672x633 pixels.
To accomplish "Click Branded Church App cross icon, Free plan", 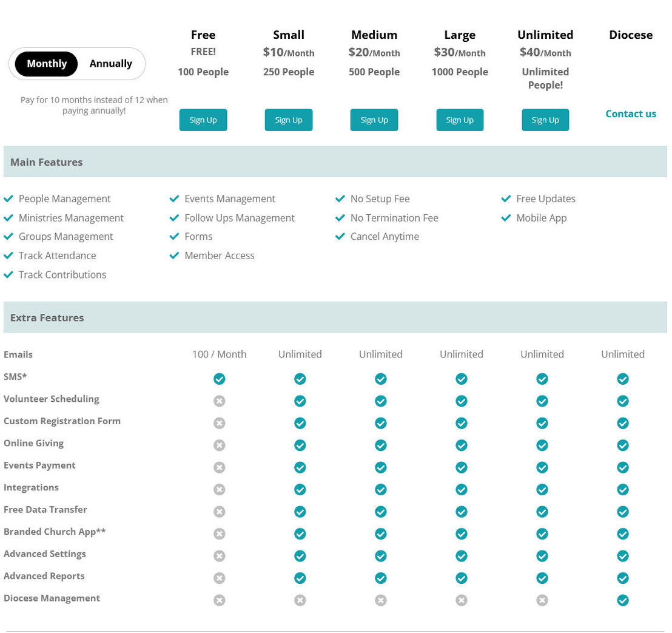I will click(x=220, y=534).
